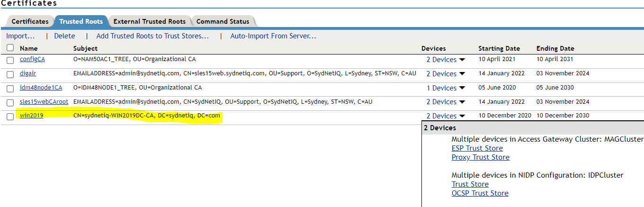Toggle the select-all checkbox in header
The height and width of the screenshot is (207, 644).
[10, 48]
